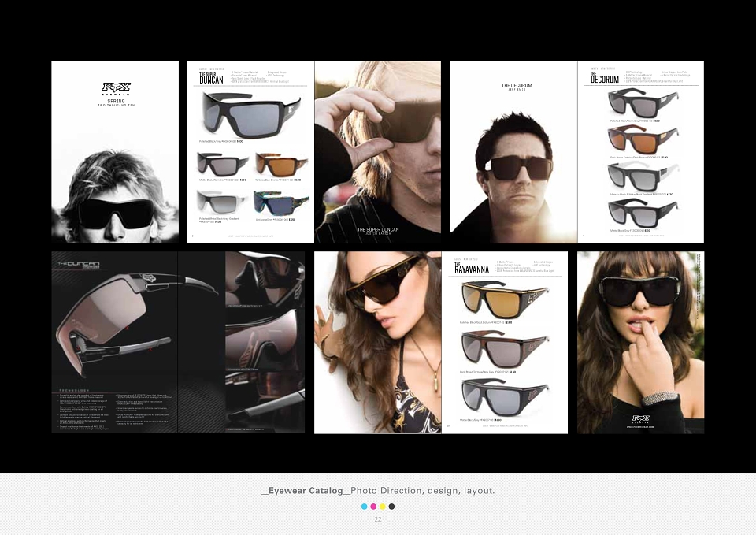The height and width of the screenshot is (535, 756).
Task: Click the cyan dot below the caption
Action: pos(364,507)
